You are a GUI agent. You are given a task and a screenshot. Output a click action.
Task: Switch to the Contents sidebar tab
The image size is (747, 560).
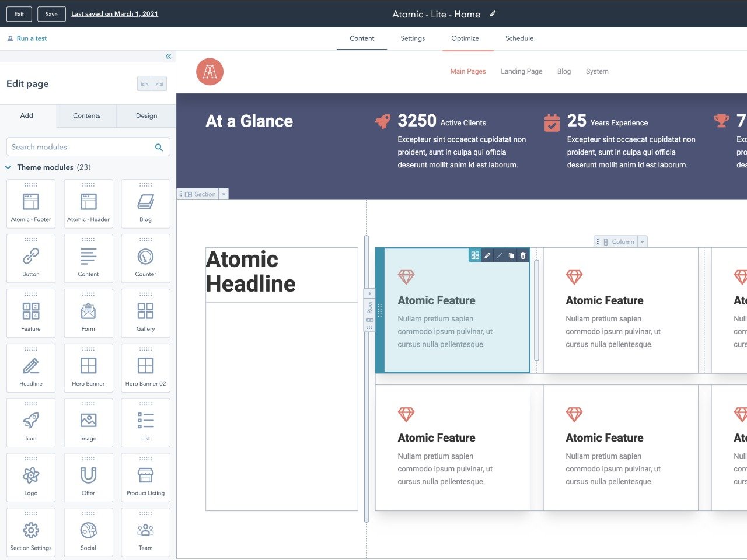point(86,116)
